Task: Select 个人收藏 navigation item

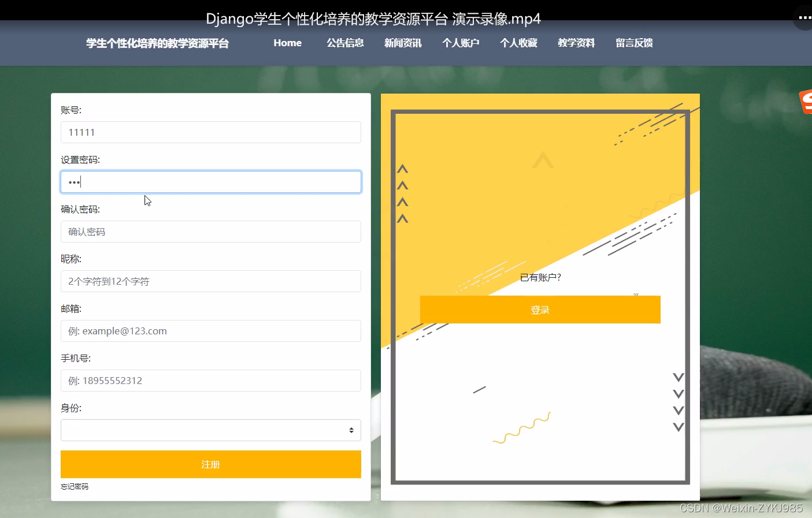Action: pos(518,43)
